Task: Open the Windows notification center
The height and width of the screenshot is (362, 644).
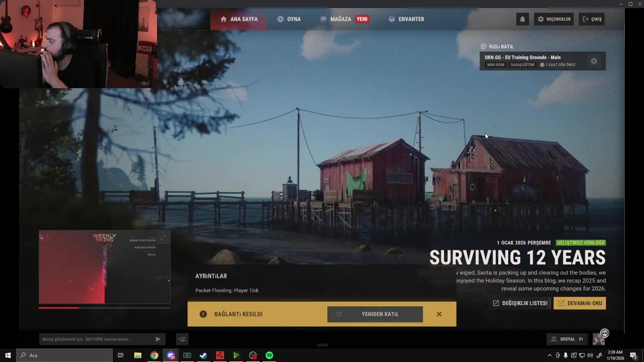Action: click(x=634, y=355)
